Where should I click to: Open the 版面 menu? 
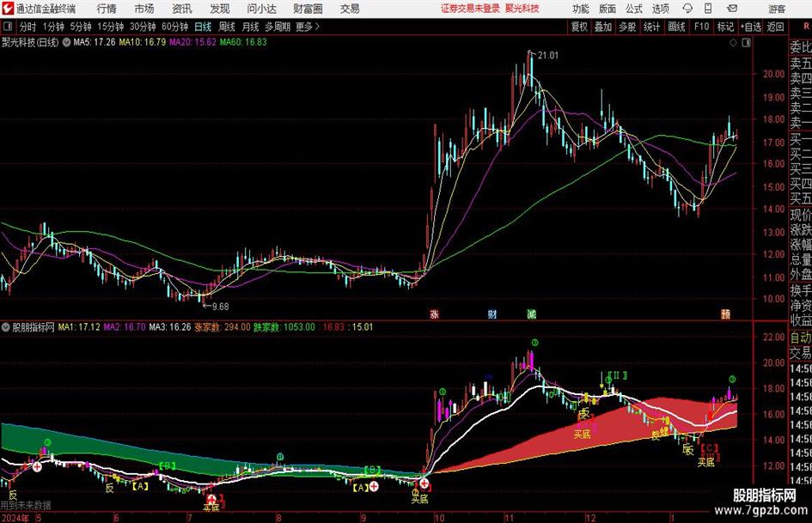pyautogui.click(x=607, y=9)
